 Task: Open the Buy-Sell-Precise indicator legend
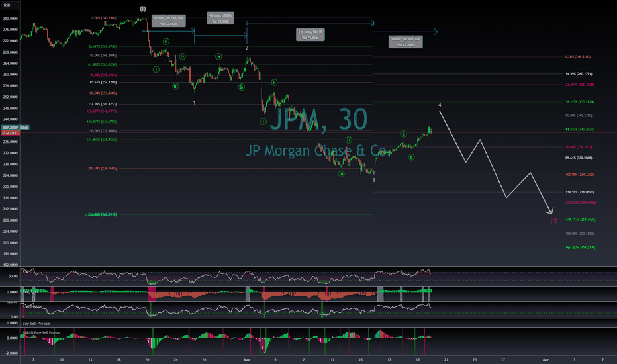(x=36, y=324)
